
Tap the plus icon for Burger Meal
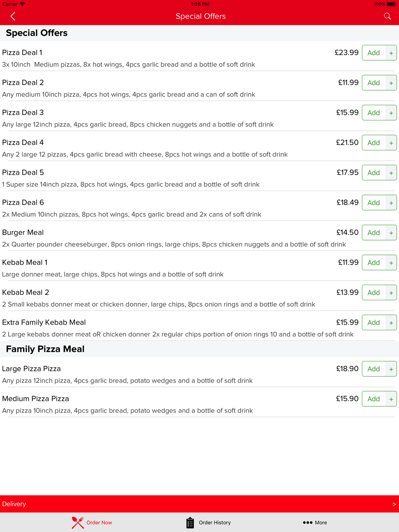click(x=391, y=233)
